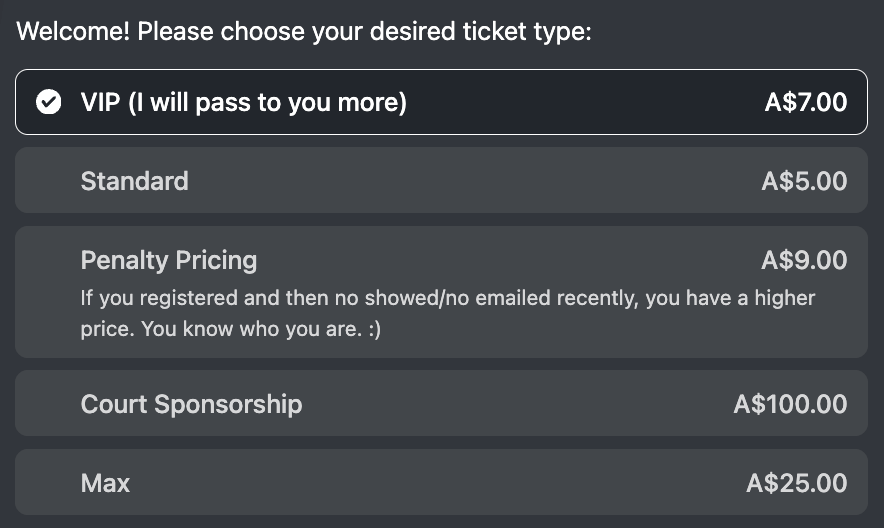884x528 pixels.
Task: Click the welcome heading about ticket type
Action: [305, 31]
